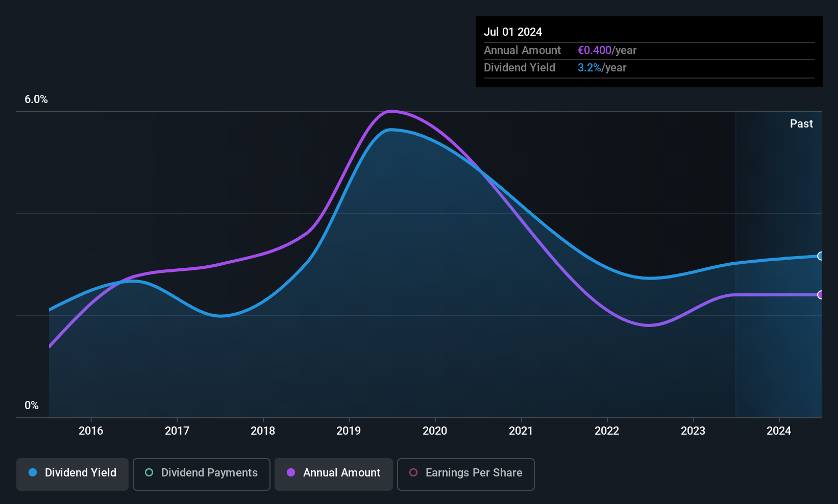Click the 3.2%/year dividend yield value
This screenshot has width=838, height=504.
tap(602, 67)
